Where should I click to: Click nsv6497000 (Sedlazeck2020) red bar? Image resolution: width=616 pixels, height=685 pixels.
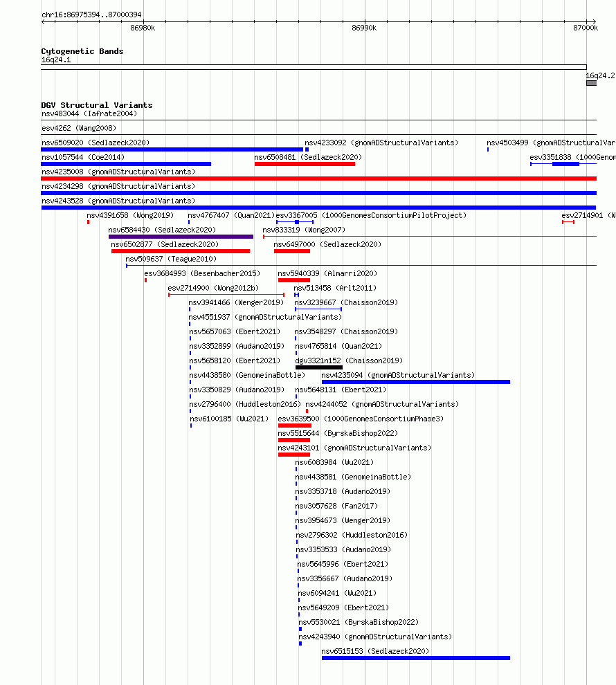[x=292, y=251]
